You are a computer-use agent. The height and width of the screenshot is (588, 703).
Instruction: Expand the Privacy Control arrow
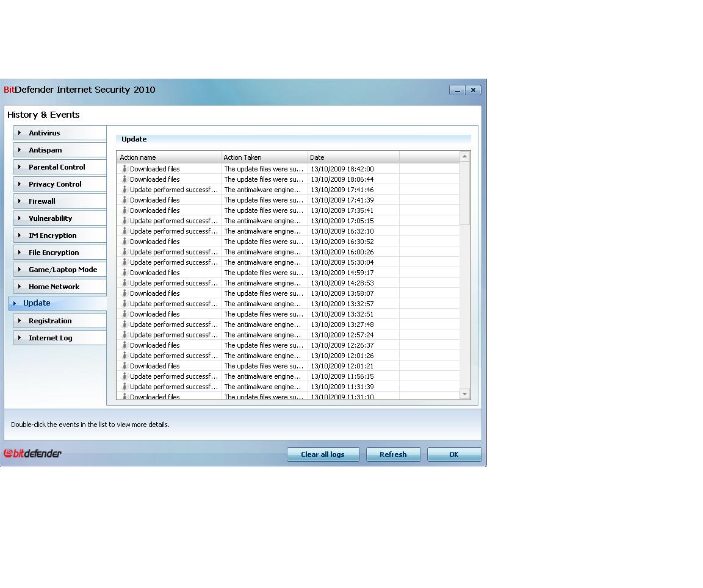[x=20, y=184]
